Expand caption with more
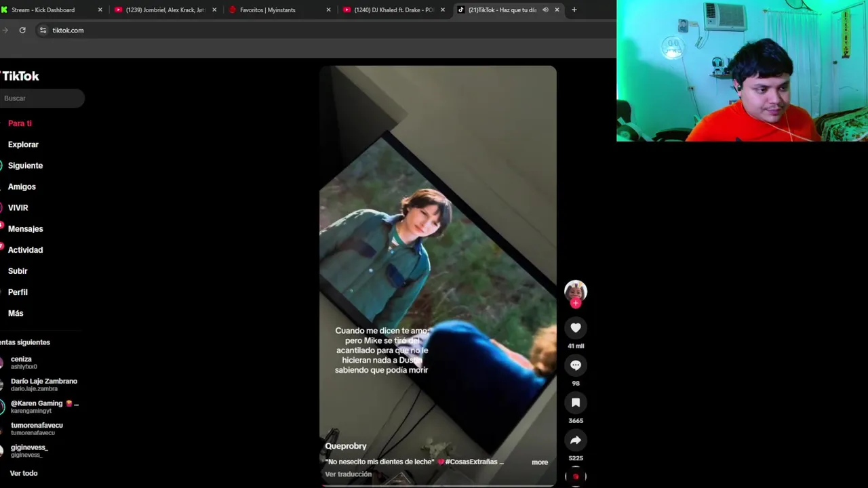 click(540, 462)
